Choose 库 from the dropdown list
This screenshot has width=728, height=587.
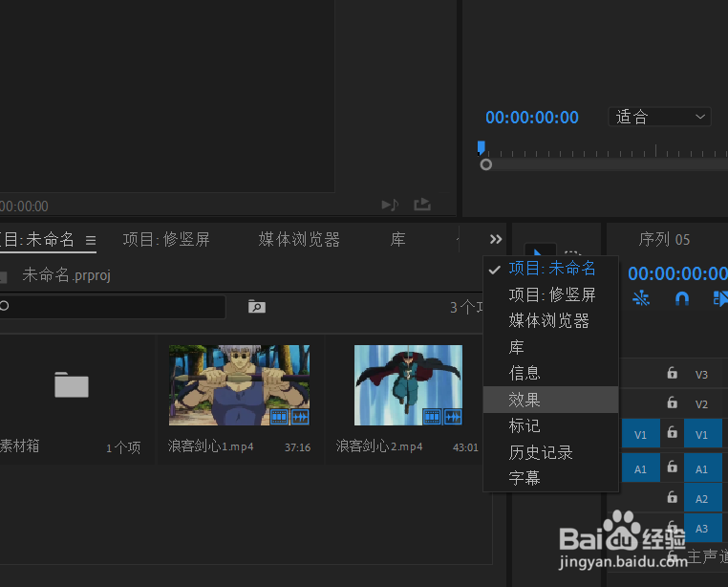pyautogui.click(x=551, y=347)
